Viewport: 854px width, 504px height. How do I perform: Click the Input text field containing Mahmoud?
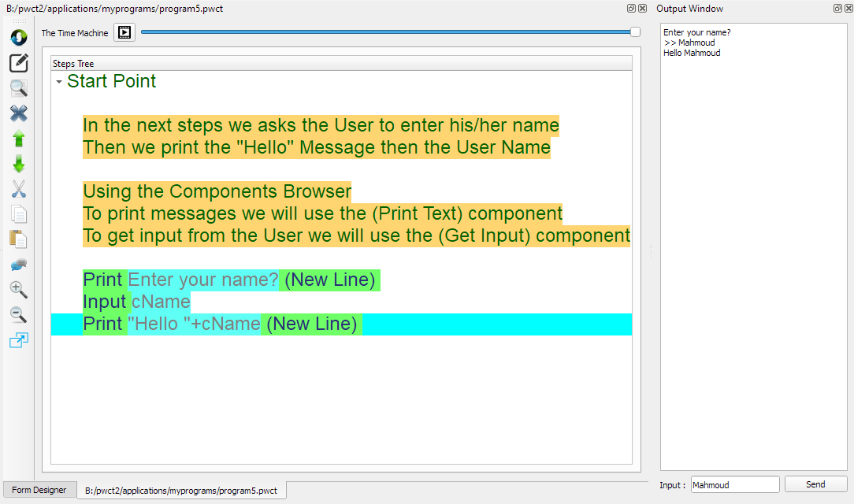[734, 485]
